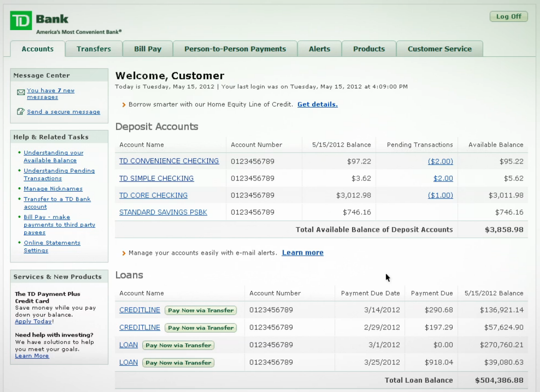
Task: Open 'Bill Pay - make payments' link
Action: 59,225
